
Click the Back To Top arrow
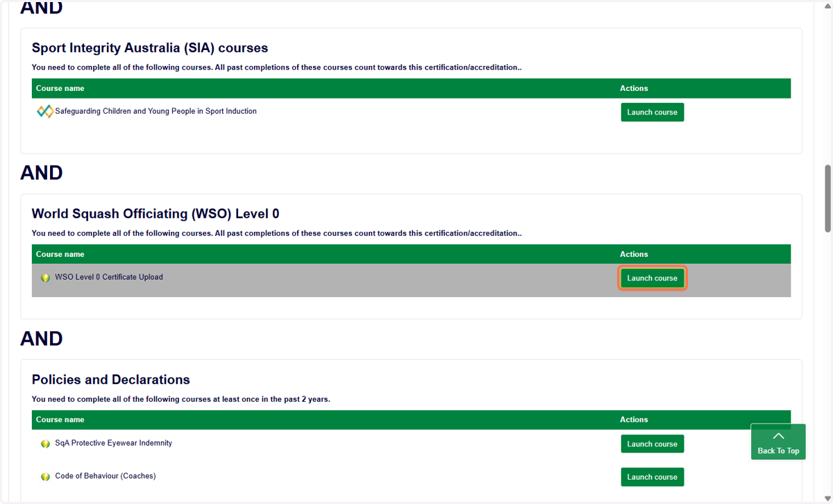point(778,436)
